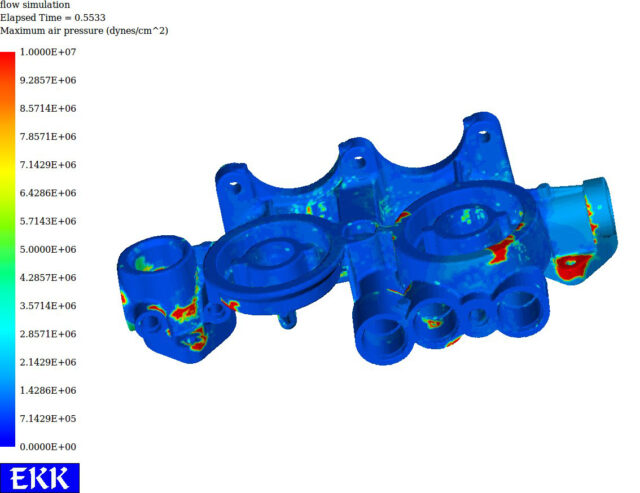Screen dimensions: 640x493
Task: Click the red top of the color bar
Action: pyautogui.click(x=8, y=62)
